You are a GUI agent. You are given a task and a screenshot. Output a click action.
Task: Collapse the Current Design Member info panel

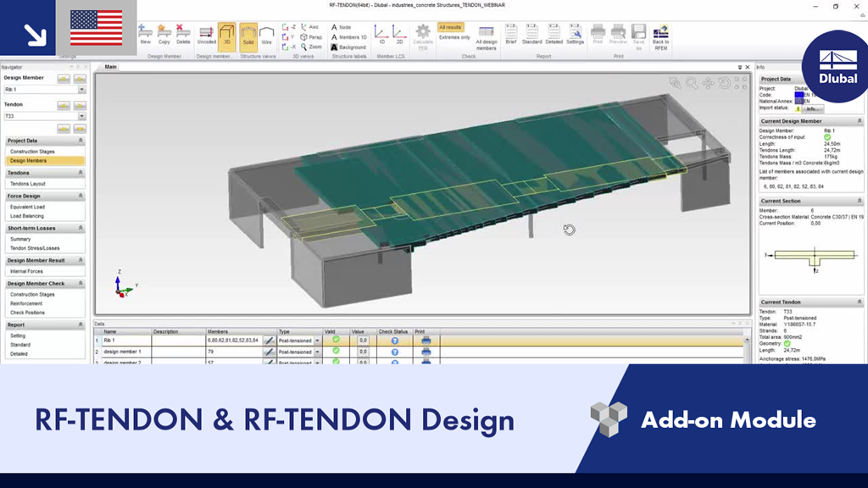pyautogui.click(x=860, y=121)
